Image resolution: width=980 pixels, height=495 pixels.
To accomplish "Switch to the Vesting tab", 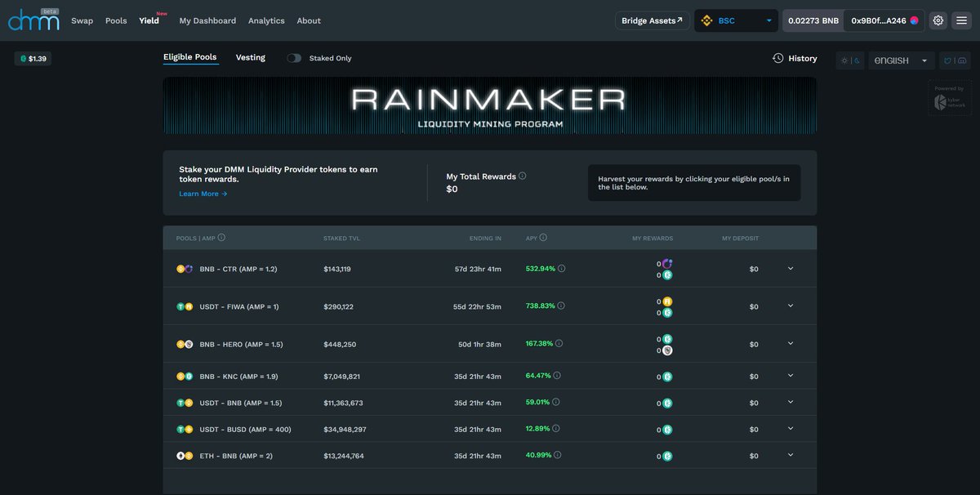I will pos(251,57).
